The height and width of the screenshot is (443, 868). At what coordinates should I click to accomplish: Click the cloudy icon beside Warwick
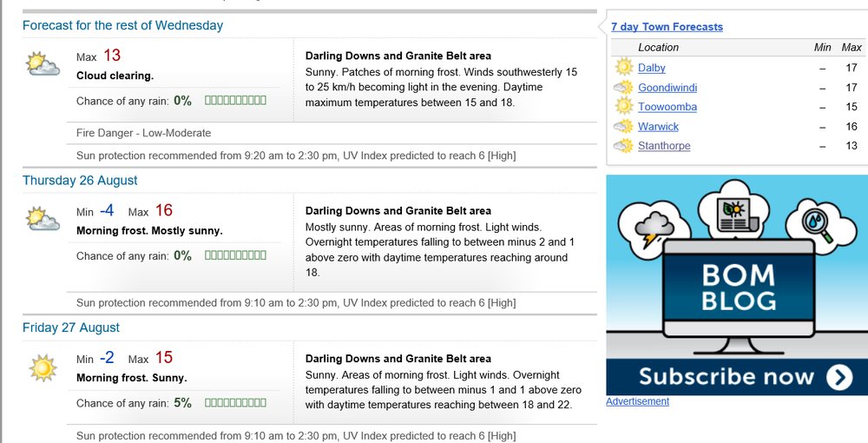[623, 127]
